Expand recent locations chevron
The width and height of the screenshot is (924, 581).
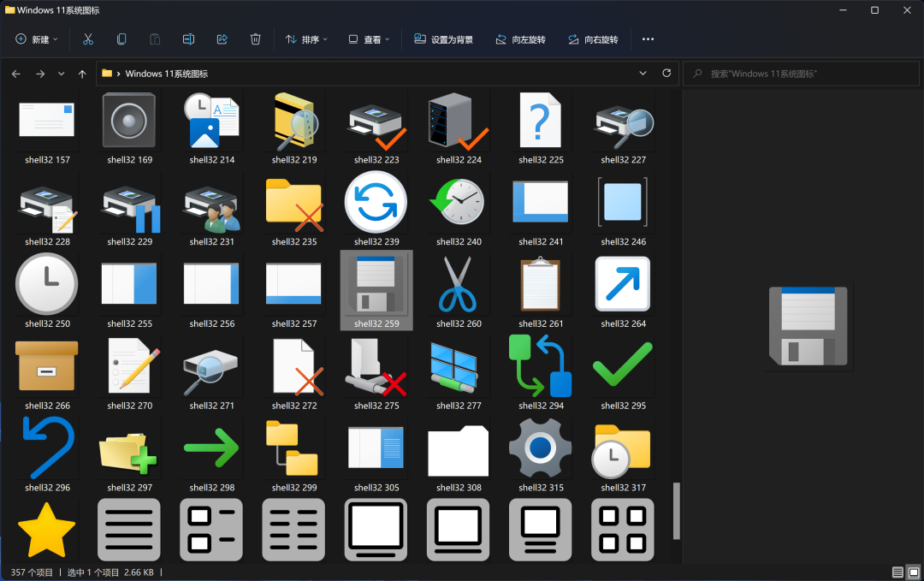coord(62,74)
